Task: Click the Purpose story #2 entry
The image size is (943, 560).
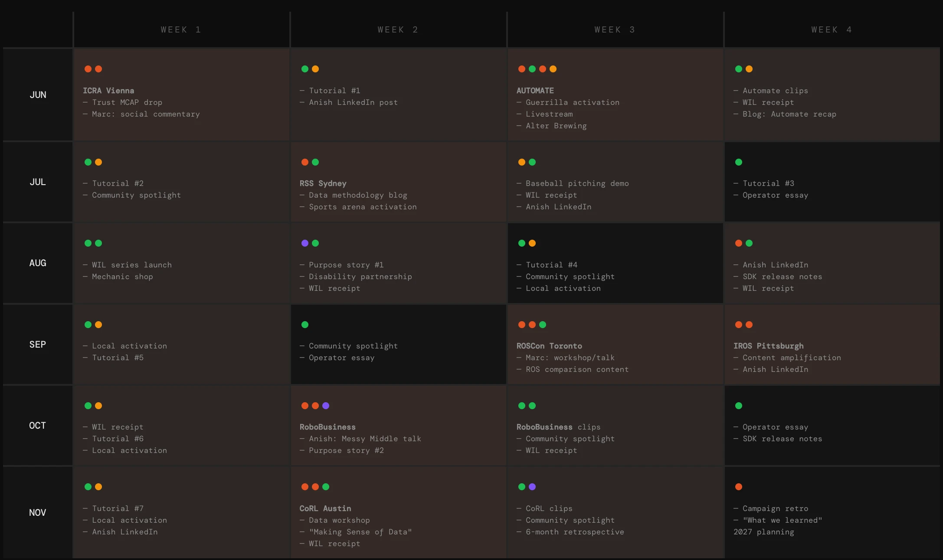Action: coord(341,450)
